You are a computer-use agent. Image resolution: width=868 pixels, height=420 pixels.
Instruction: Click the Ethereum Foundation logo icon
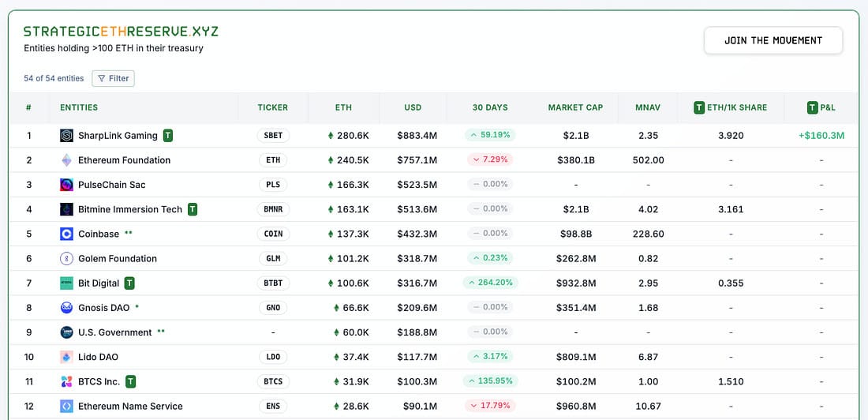click(66, 160)
